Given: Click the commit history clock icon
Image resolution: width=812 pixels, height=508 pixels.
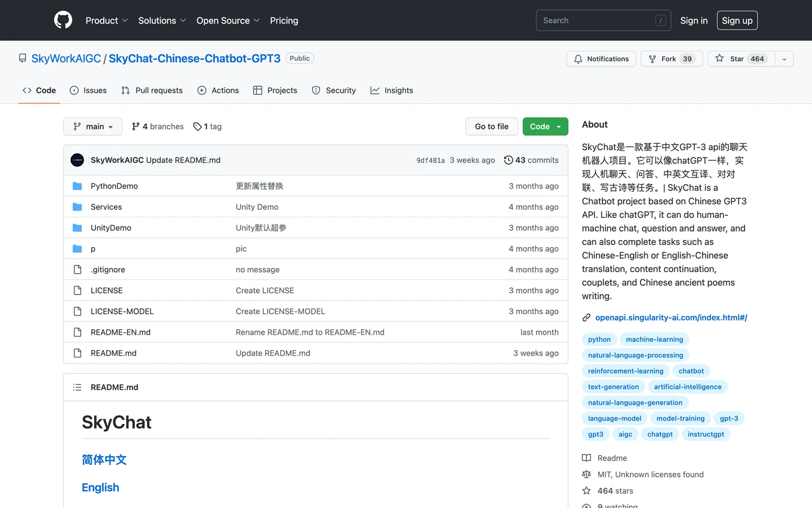Looking at the screenshot, I should click(x=509, y=160).
